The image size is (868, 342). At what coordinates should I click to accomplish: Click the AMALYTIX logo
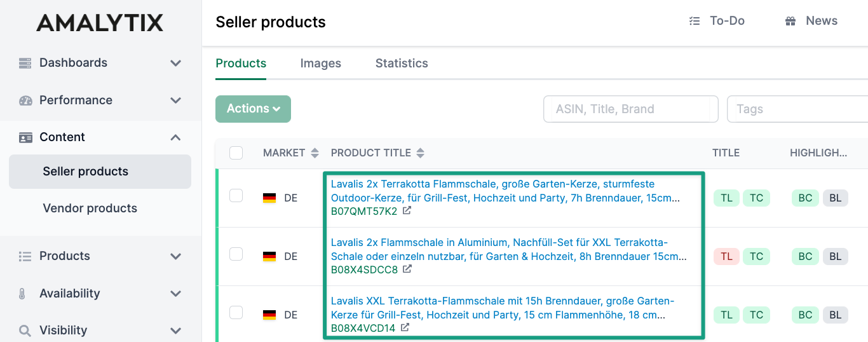100,23
